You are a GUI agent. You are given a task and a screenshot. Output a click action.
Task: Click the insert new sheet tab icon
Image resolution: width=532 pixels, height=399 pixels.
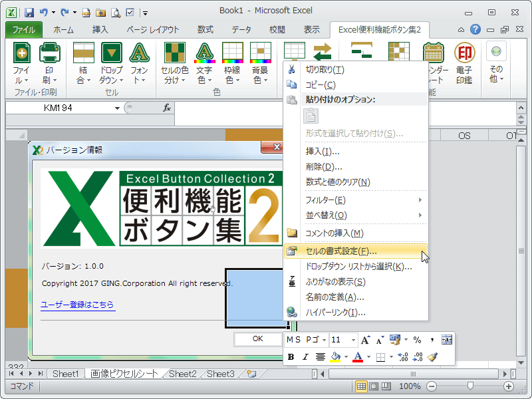[251, 374]
